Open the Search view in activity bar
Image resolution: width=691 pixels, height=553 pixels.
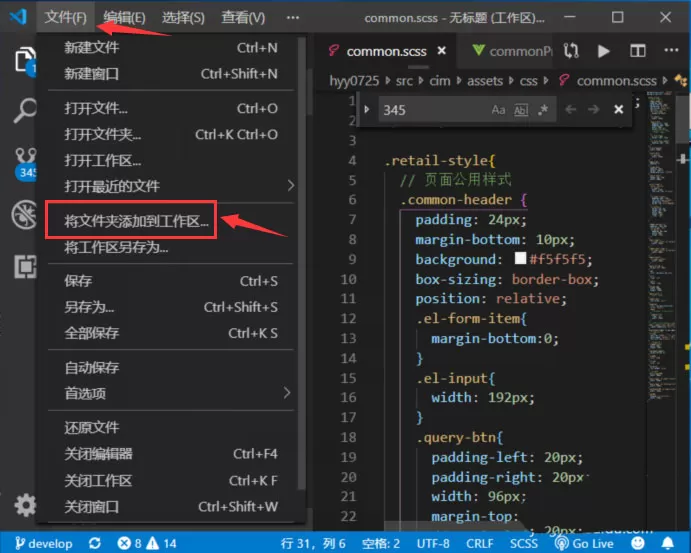point(24,110)
